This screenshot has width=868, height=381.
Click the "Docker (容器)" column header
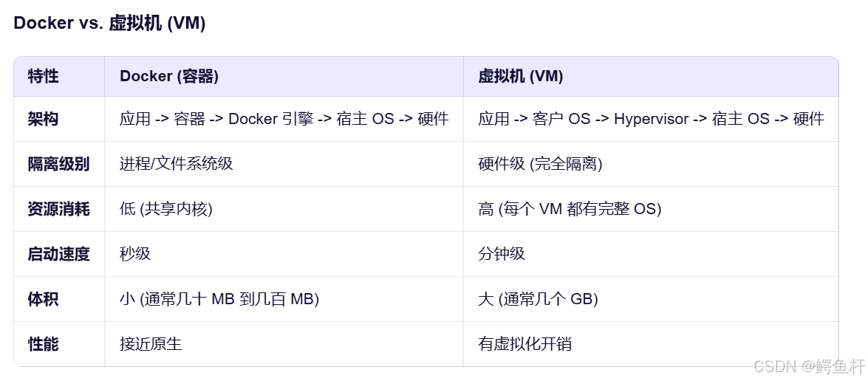pos(169,76)
